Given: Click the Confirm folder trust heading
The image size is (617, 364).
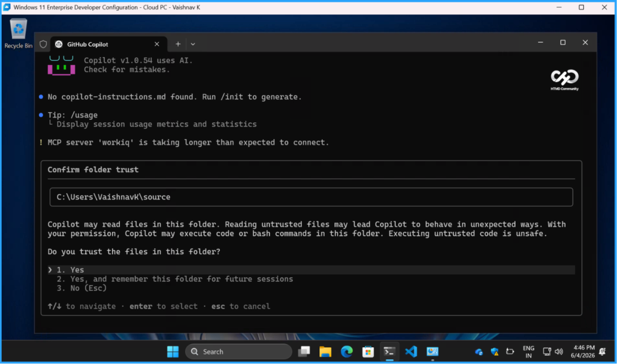Looking at the screenshot, I should click(93, 169).
